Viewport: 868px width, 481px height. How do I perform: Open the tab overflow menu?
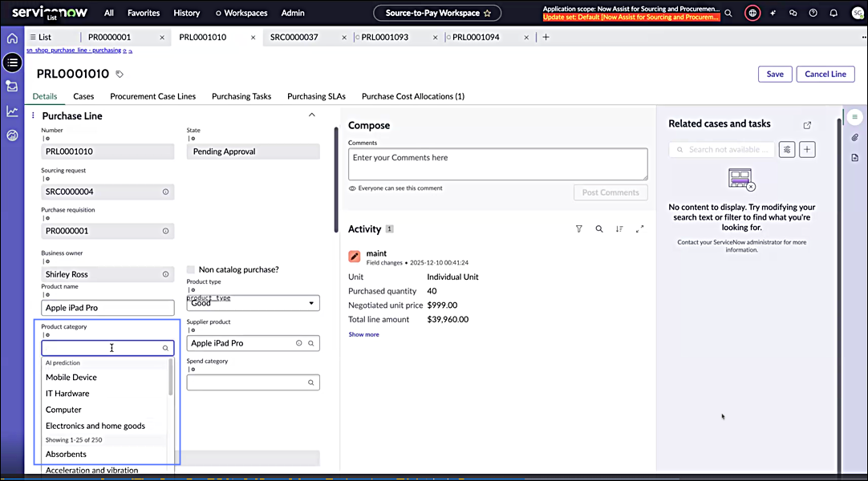point(863,37)
